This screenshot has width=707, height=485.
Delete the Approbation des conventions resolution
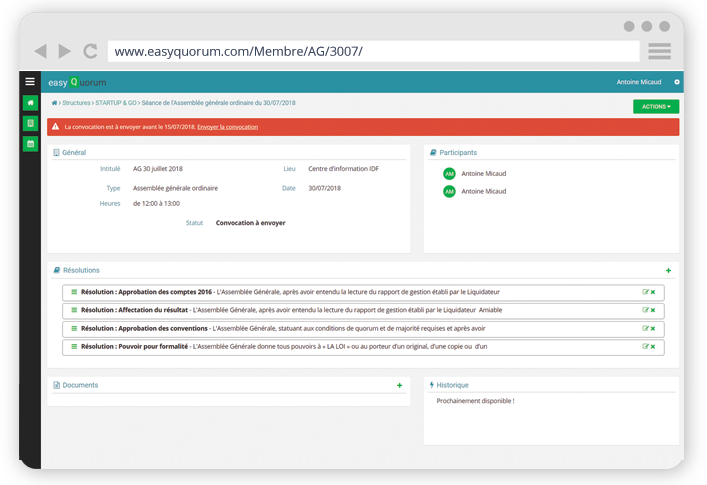pyautogui.click(x=653, y=328)
